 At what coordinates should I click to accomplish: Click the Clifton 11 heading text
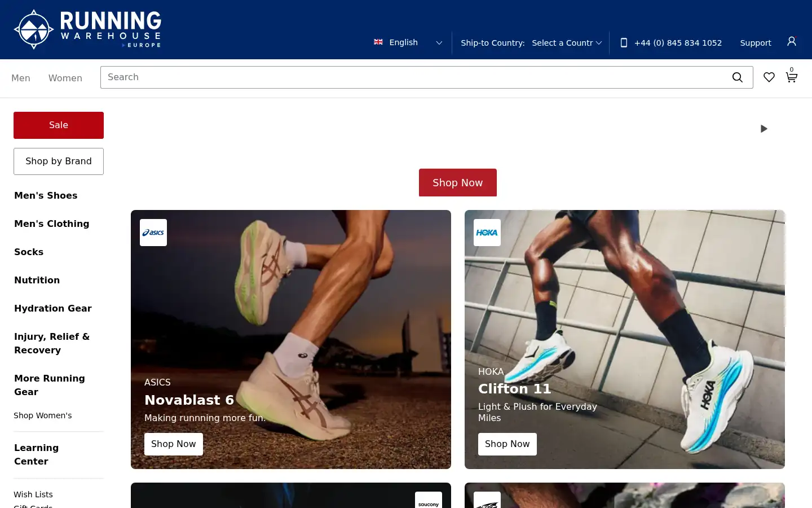(514, 389)
